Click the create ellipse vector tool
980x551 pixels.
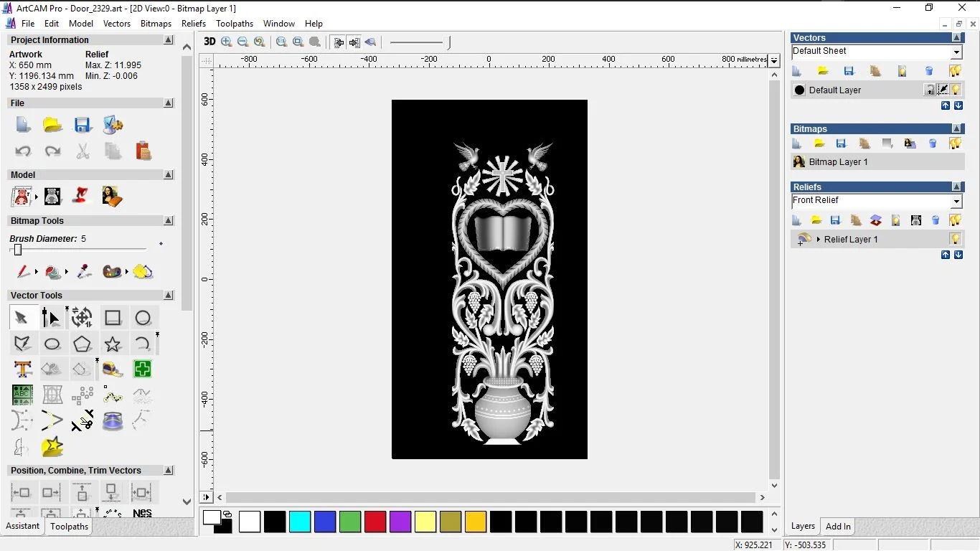point(52,344)
